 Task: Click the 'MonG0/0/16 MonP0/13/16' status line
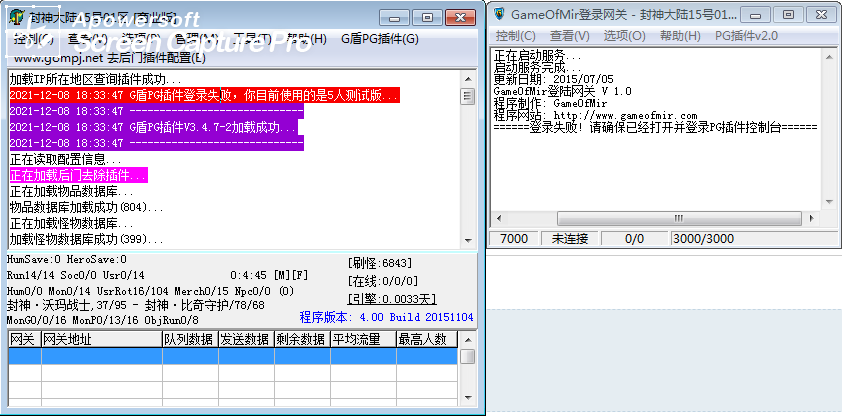point(103,320)
